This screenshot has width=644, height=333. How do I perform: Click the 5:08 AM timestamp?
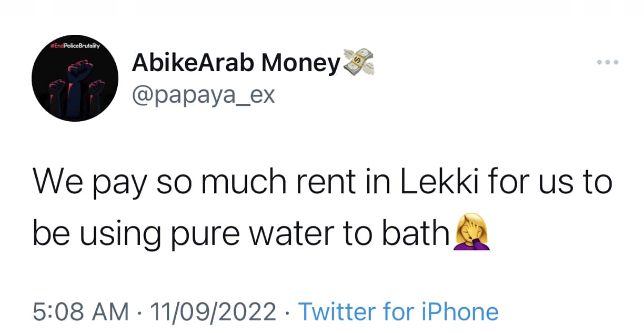point(80,312)
